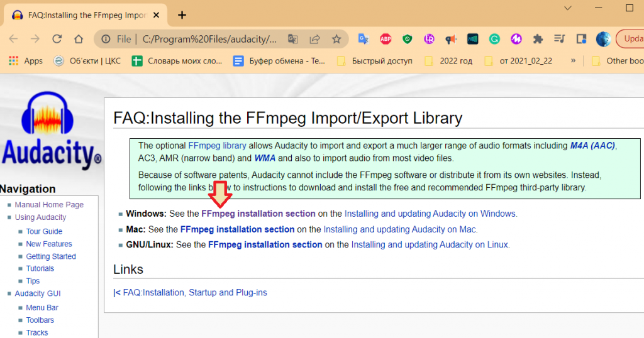The image size is (644, 338).
Task: Open the Tutorials link
Action: (40, 268)
